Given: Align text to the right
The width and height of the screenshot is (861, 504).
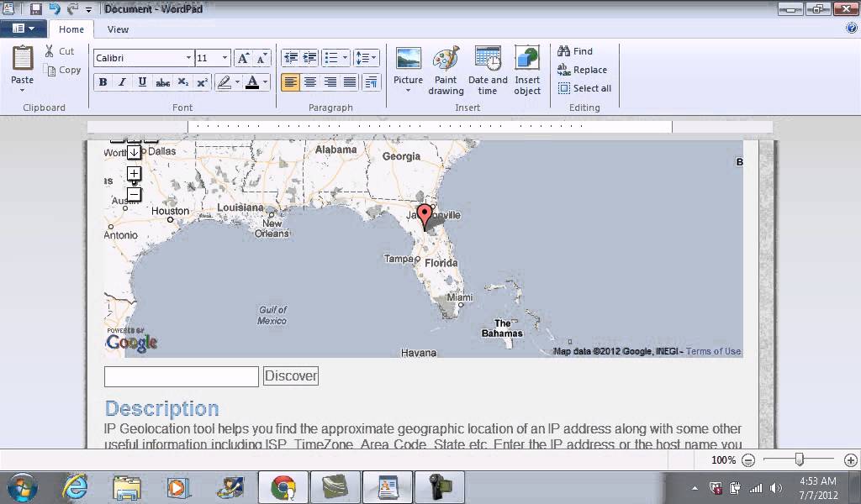Looking at the screenshot, I should [330, 82].
